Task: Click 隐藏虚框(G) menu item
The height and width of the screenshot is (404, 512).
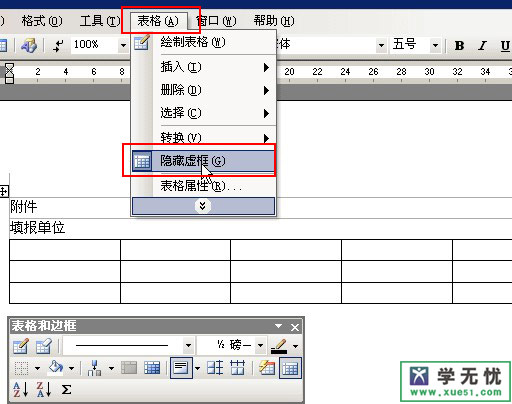Action: click(204, 161)
